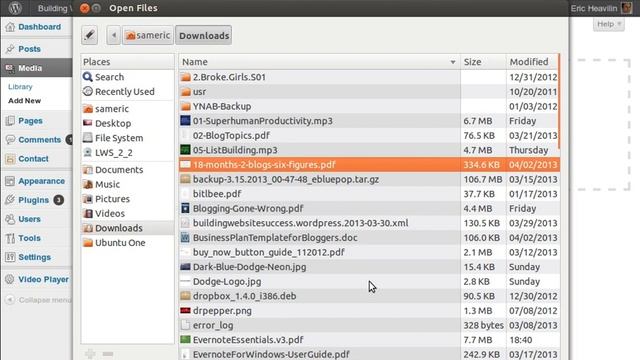The width and height of the screenshot is (640, 360).
Task: Select bitlbee.pdf file
Action: [369, 194]
